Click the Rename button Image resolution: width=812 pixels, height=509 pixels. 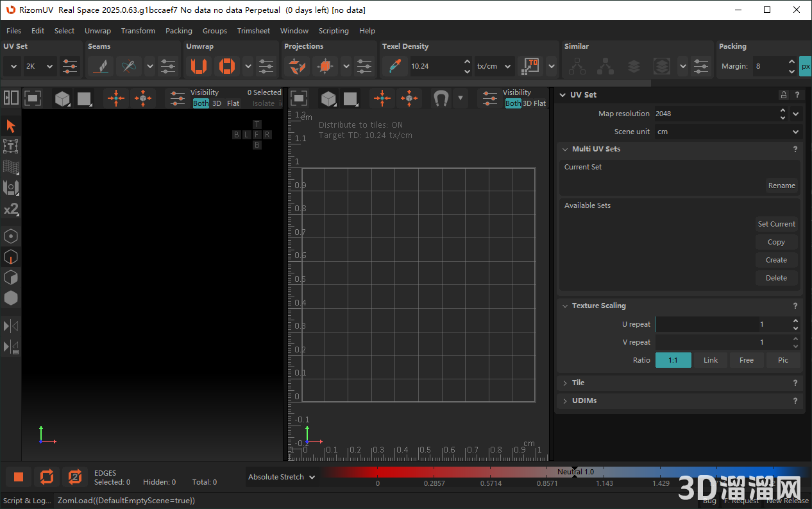coord(781,185)
